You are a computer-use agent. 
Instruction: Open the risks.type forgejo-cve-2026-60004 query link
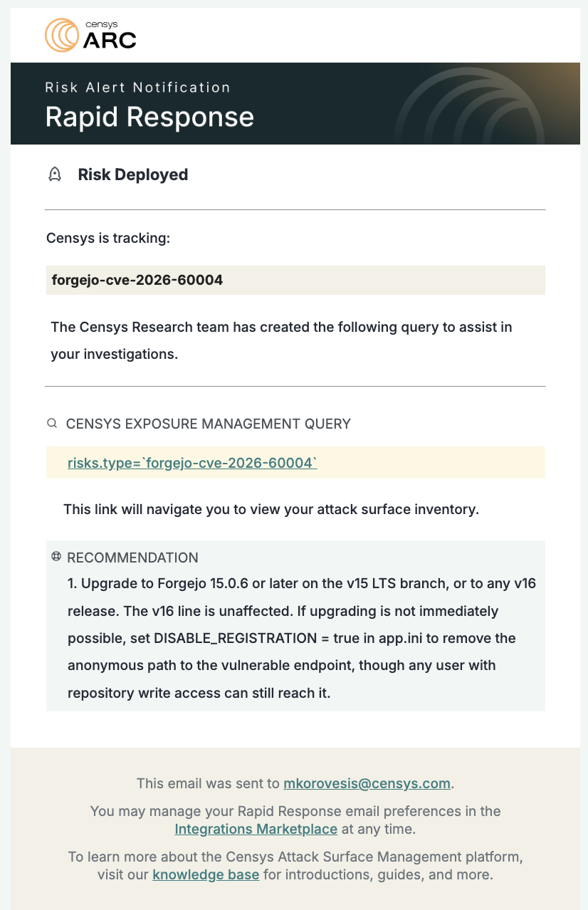(x=192, y=463)
